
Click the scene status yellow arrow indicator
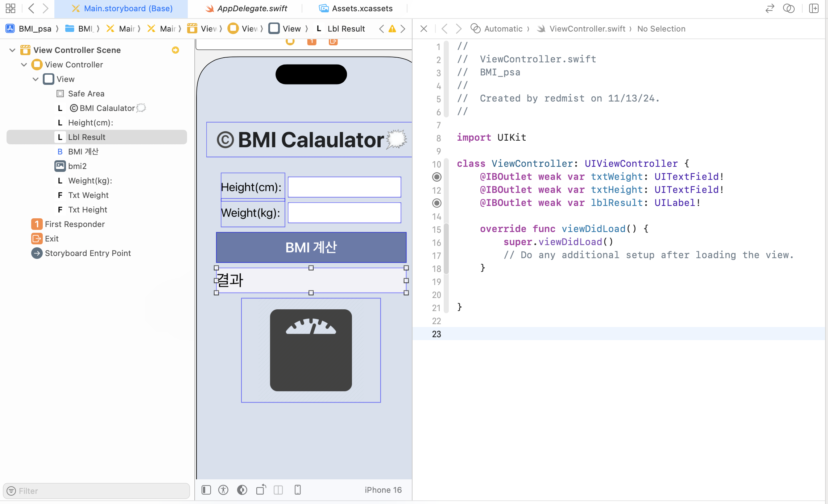pos(175,50)
